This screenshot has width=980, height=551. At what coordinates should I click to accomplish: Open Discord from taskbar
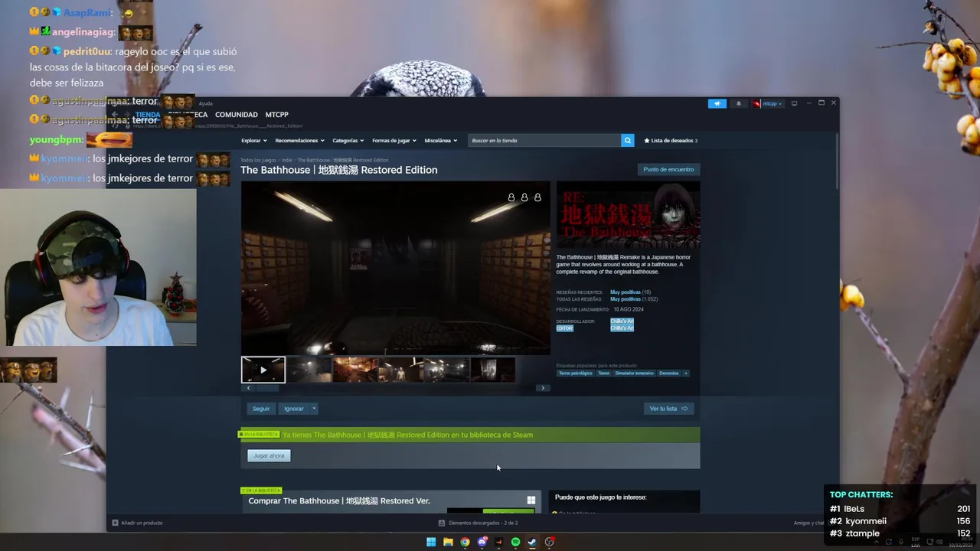(482, 542)
